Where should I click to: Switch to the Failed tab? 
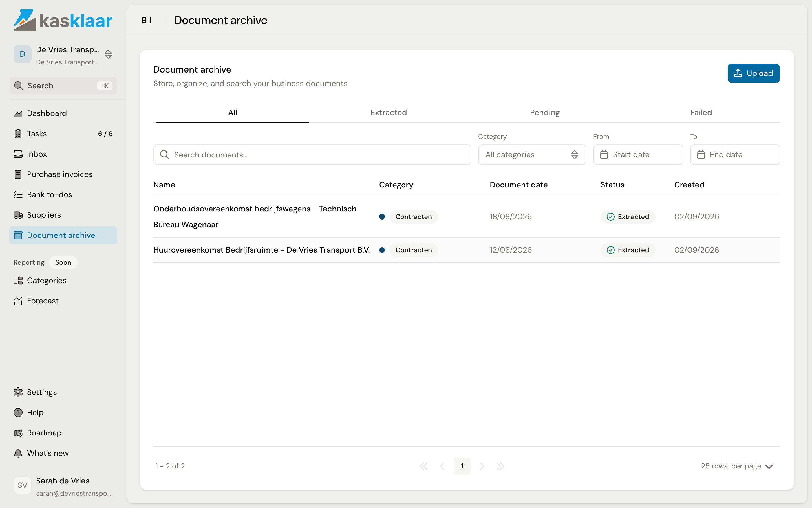[701, 113]
